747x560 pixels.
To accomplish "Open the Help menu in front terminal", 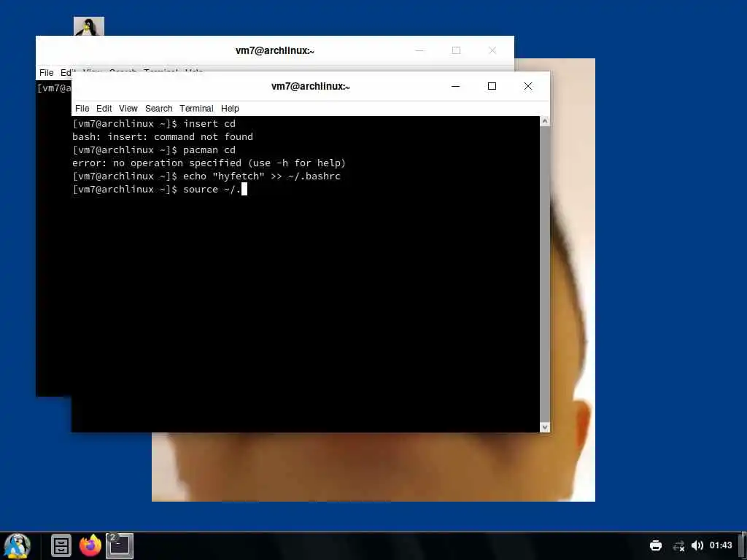I will (230, 109).
